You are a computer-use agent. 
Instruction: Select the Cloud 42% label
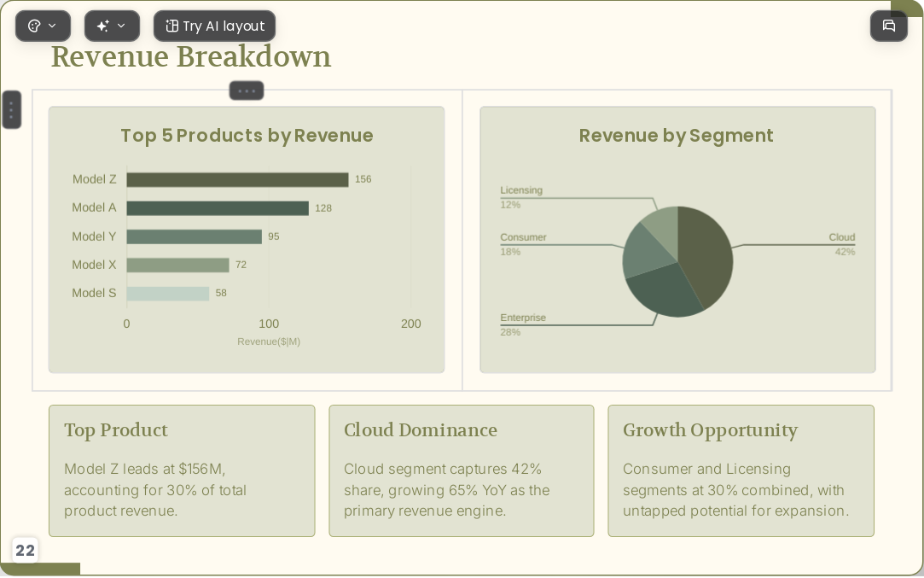tap(841, 244)
